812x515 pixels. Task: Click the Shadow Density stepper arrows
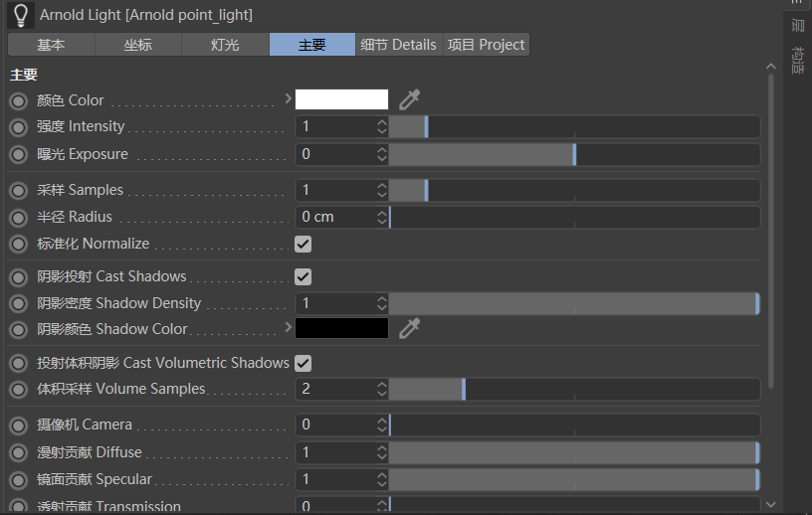pyautogui.click(x=382, y=303)
